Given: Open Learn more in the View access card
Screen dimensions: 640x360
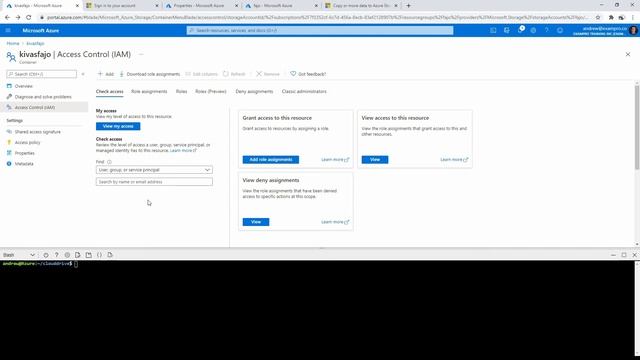Looking at the screenshot, I should [x=454, y=160].
